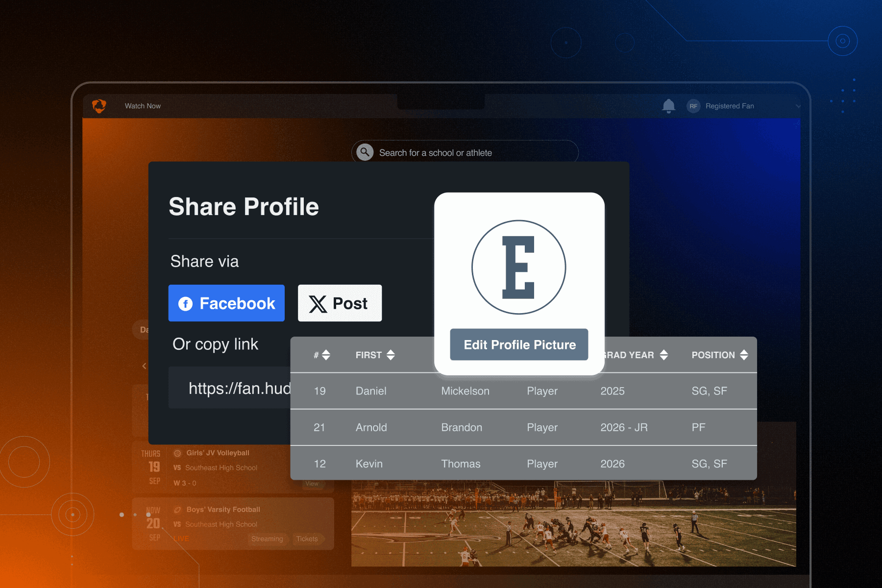Collapse the schedule list with the left chevron

pyautogui.click(x=144, y=366)
